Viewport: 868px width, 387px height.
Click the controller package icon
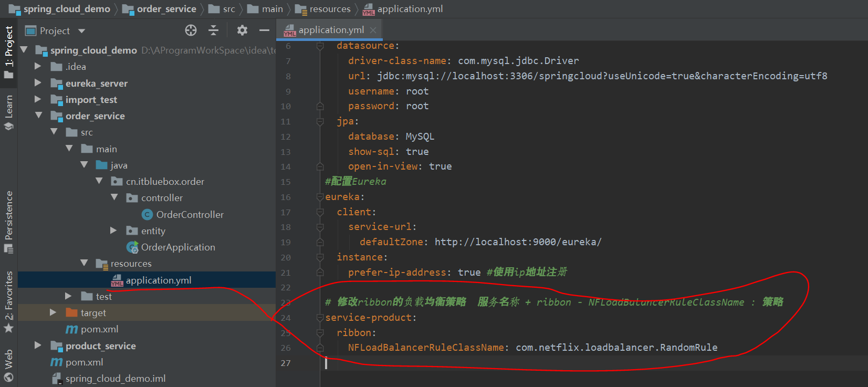132,198
